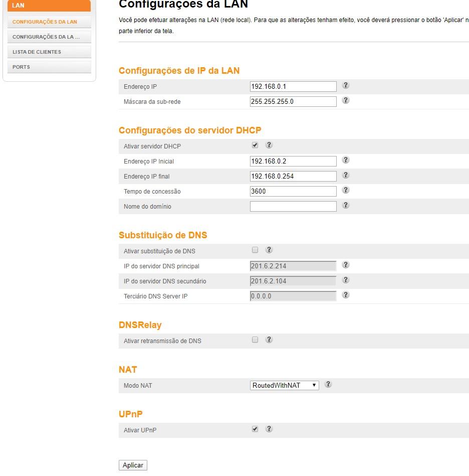Show help for Endereço IP final
469x476 pixels.
pos(346,175)
